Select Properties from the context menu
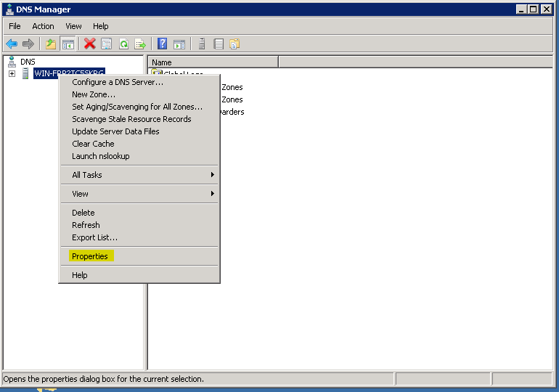Screen dimensions: 559x392 [89, 256]
